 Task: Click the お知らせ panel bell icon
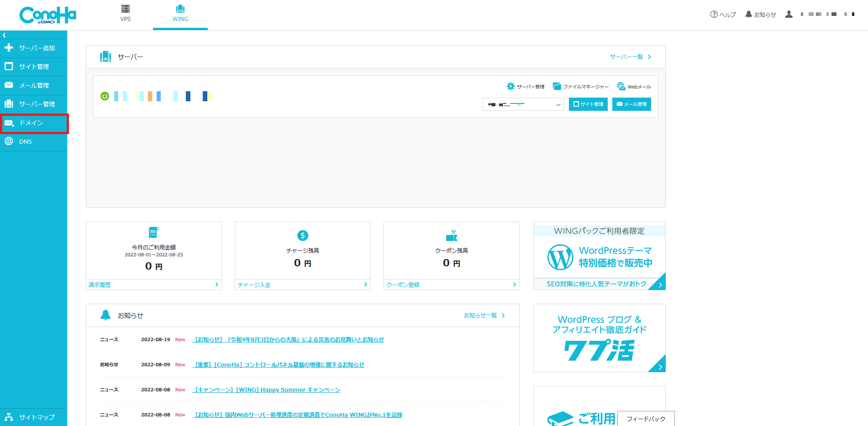(105, 315)
